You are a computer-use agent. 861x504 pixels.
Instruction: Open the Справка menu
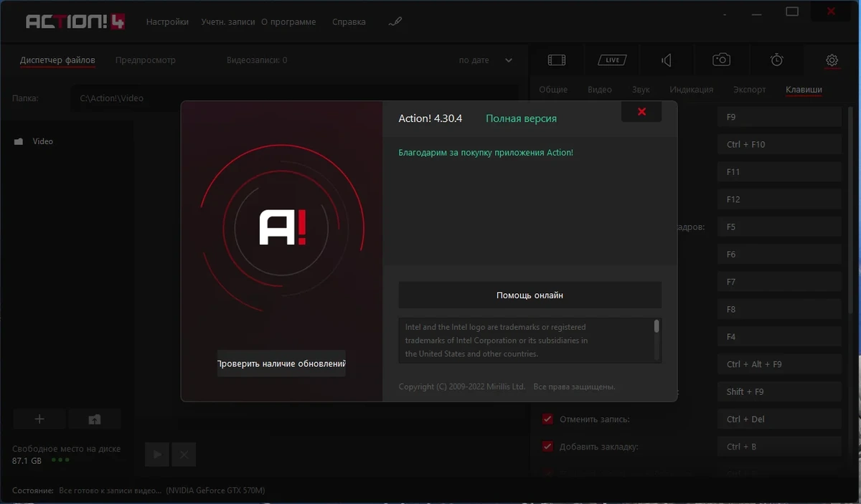coord(349,22)
